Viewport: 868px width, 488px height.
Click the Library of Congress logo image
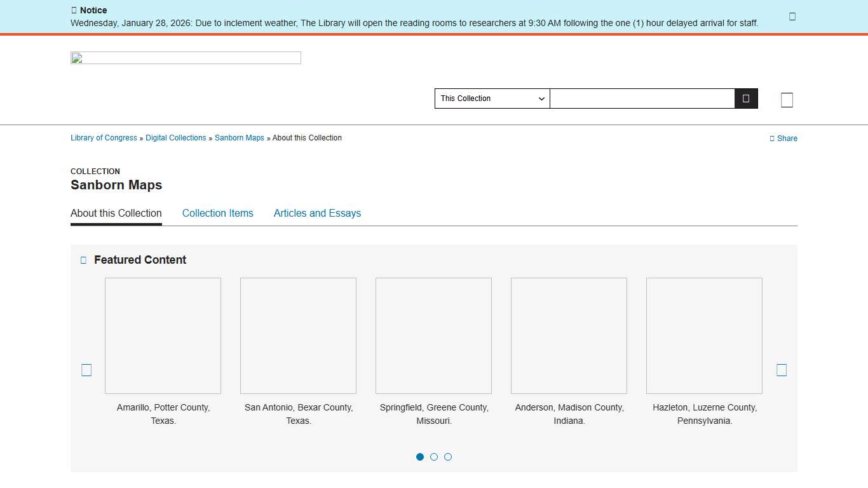(186, 58)
